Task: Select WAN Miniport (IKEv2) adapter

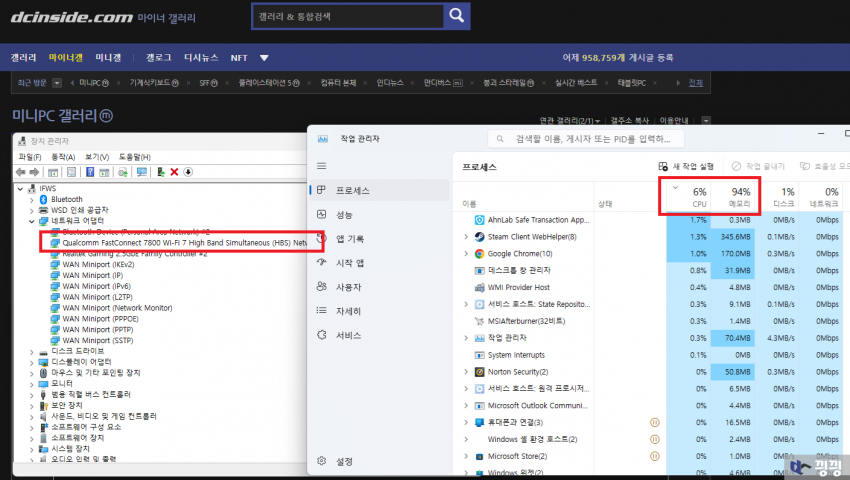Action: pos(98,265)
